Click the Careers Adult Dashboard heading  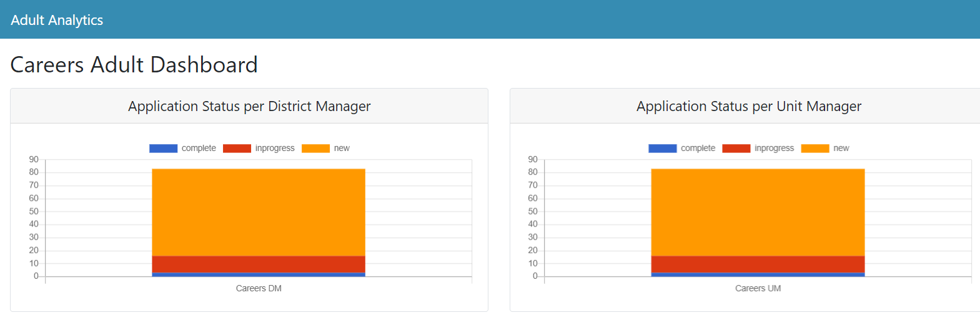click(134, 65)
